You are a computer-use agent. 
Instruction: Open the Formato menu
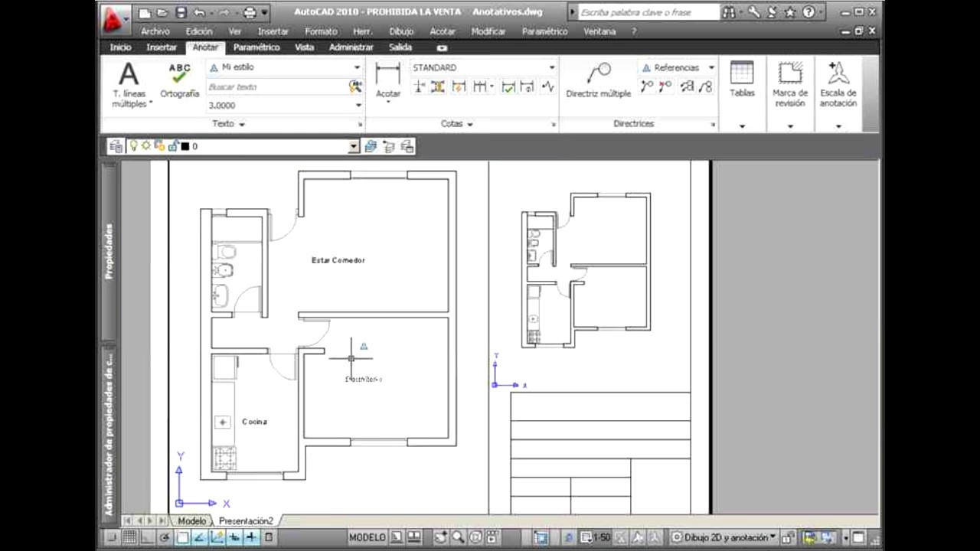[321, 31]
